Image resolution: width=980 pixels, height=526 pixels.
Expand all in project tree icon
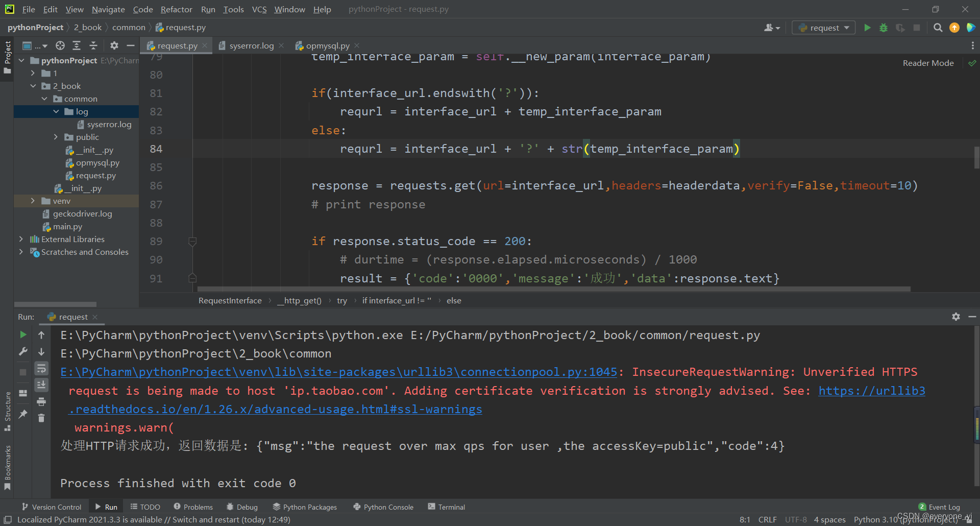coord(77,45)
